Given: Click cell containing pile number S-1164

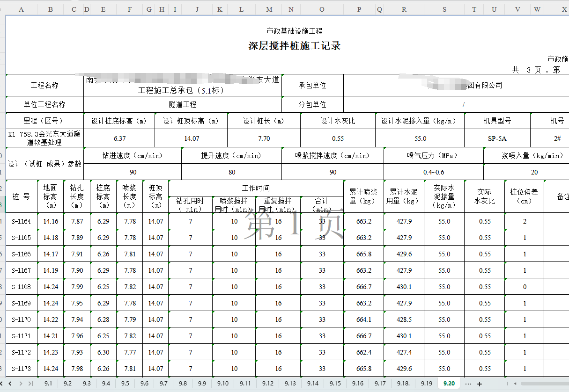Looking at the screenshot, I should point(21,221).
